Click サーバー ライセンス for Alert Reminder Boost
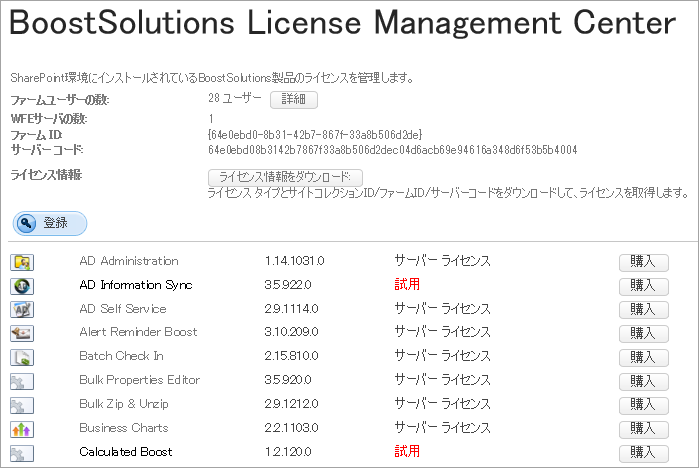The height and width of the screenshot is (468, 699). [442, 332]
